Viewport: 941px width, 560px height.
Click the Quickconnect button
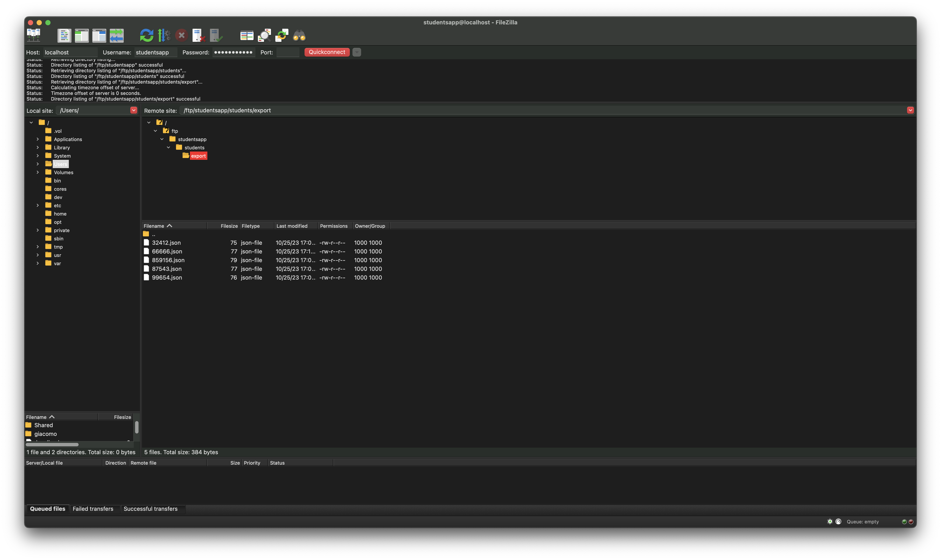[x=327, y=52]
